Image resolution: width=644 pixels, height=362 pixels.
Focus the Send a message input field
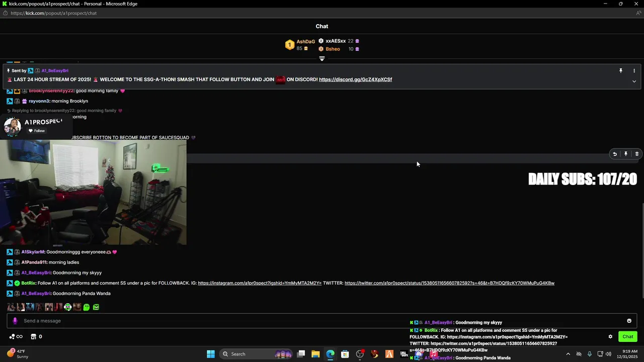[322, 321]
